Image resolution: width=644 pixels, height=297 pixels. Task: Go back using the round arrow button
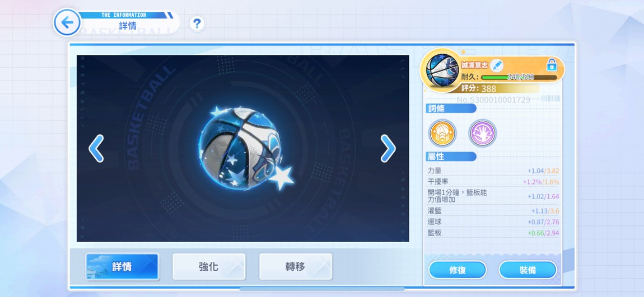tap(67, 22)
